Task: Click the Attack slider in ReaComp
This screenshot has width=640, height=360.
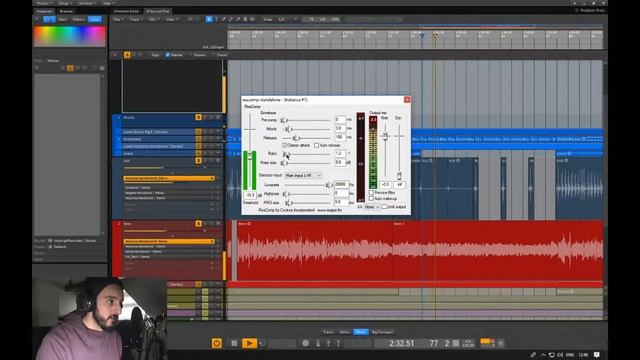Action: (x=306, y=129)
